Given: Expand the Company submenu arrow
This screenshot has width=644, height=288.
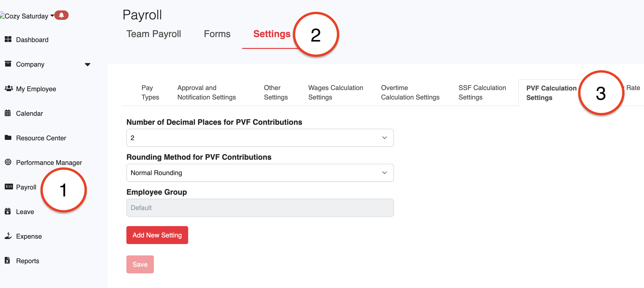Looking at the screenshot, I should click(x=87, y=65).
